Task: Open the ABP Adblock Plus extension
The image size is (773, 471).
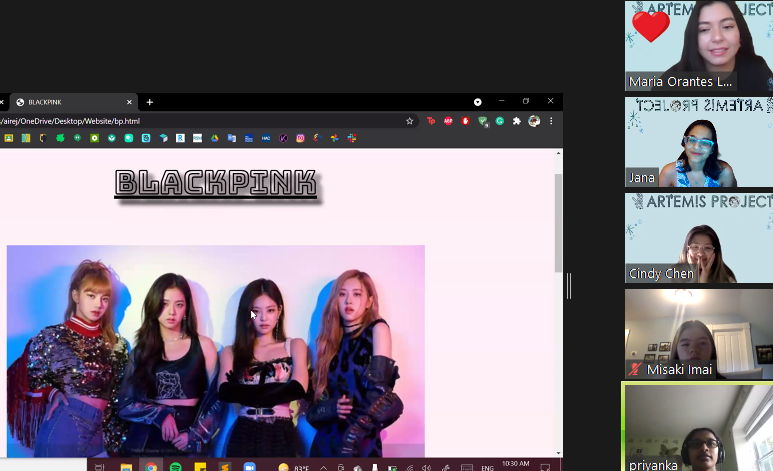Action: (x=448, y=121)
